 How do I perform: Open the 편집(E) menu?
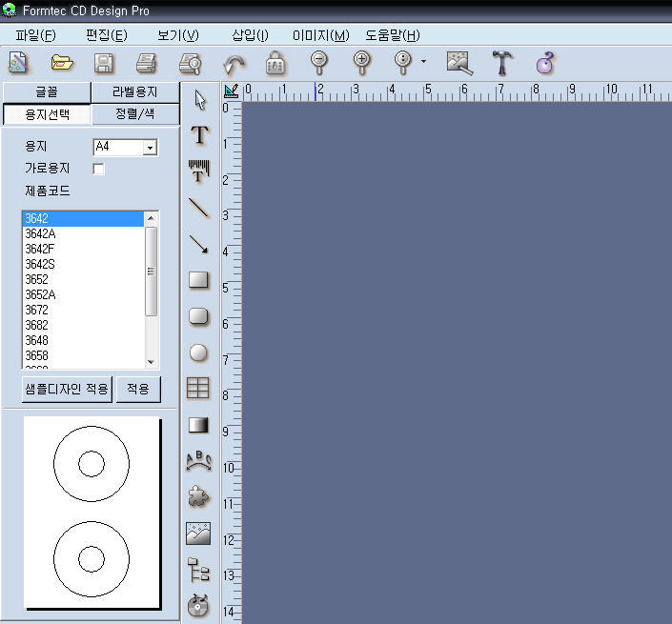point(107,35)
